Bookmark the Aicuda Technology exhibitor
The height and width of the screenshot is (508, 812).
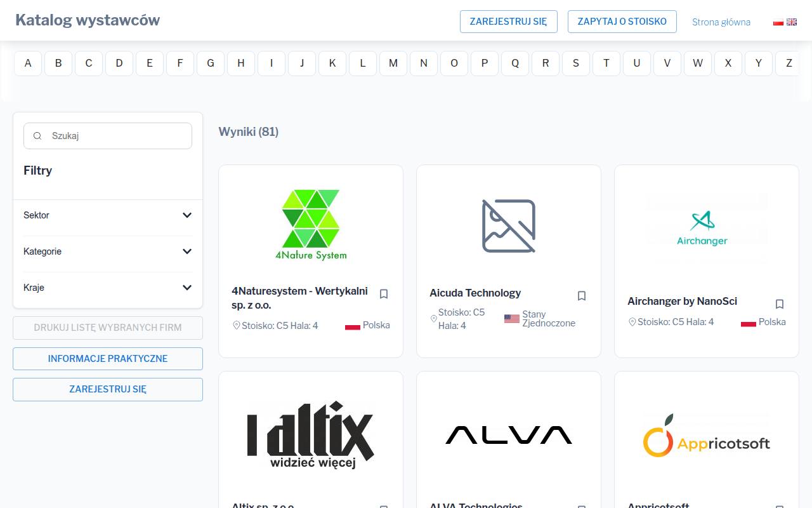pos(582,296)
